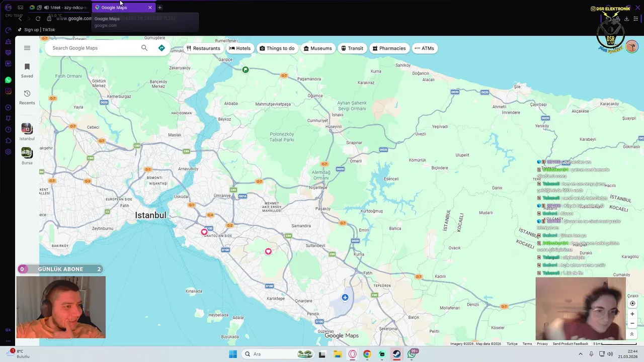Open a new browser tab
644x362 pixels.
[x=159, y=8]
